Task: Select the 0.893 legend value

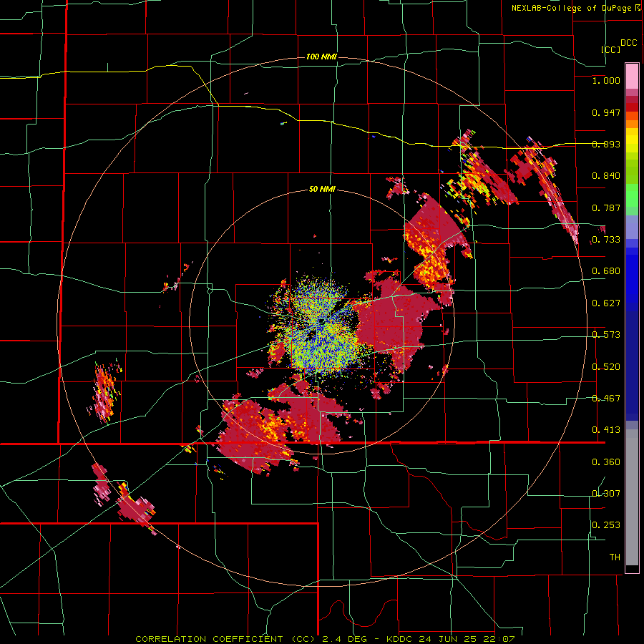Action: click(x=606, y=144)
